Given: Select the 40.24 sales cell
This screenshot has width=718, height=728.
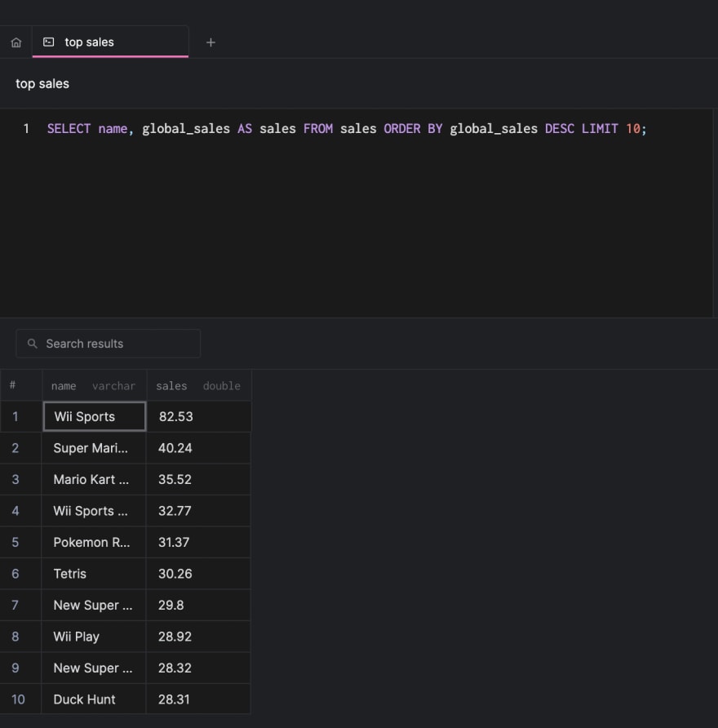Looking at the screenshot, I should coord(198,448).
